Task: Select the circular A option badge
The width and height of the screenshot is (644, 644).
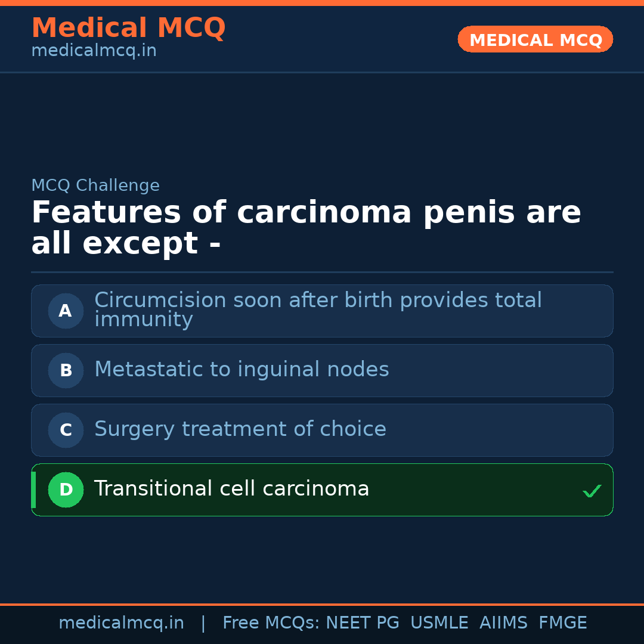Action: click(66, 311)
